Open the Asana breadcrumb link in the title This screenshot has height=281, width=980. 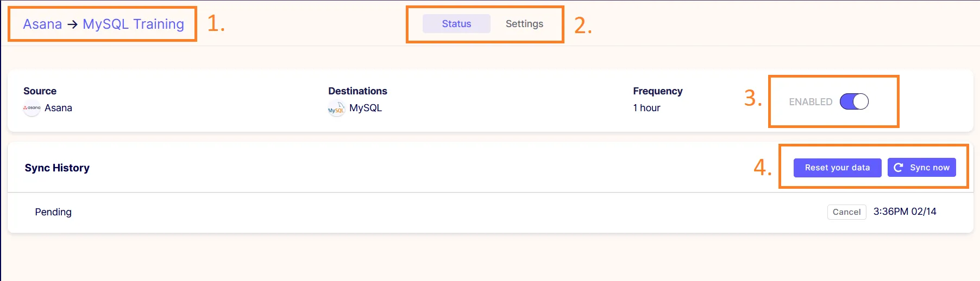point(42,24)
